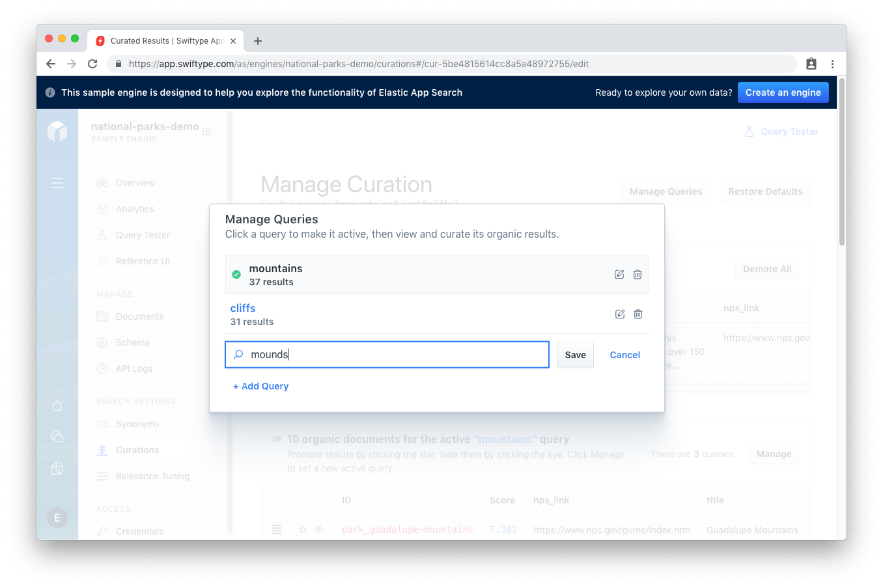Close the Curated Results browser tab
The width and height of the screenshot is (883, 588).
pos(233,41)
